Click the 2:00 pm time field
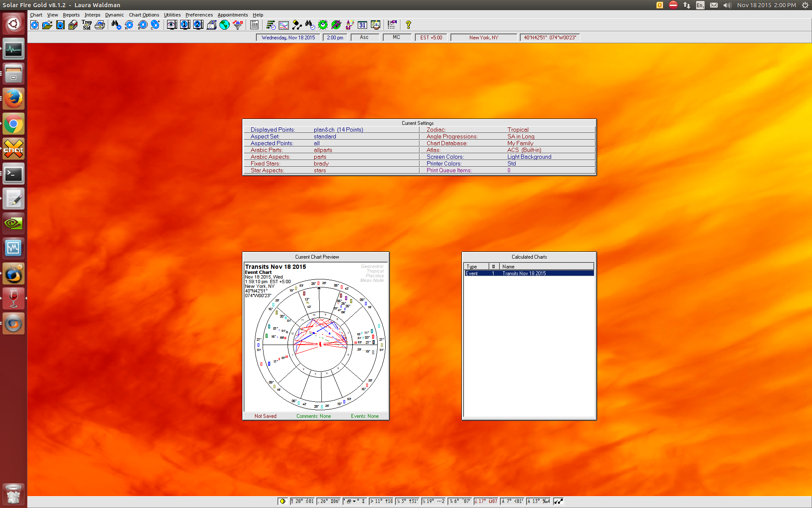The height and width of the screenshot is (508, 812). (x=335, y=38)
